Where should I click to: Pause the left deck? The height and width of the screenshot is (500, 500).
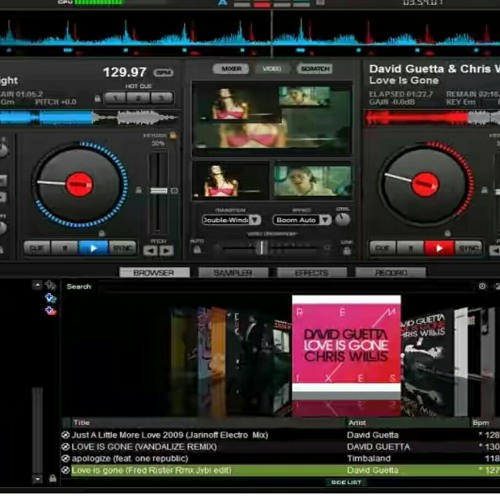[x=65, y=248]
